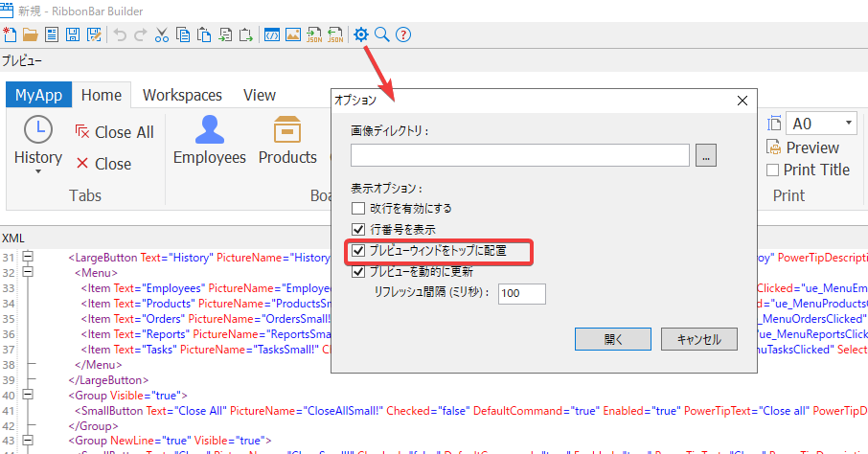This screenshot has width=868, height=454.
Task: Toggle the 行番号を表示 checkbox
Action: click(358, 230)
